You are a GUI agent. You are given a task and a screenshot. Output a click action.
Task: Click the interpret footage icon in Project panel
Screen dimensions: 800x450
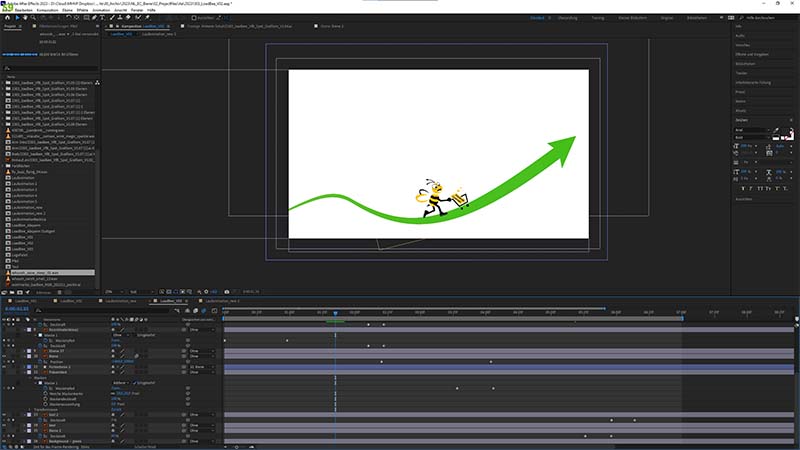[x=4, y=292]
